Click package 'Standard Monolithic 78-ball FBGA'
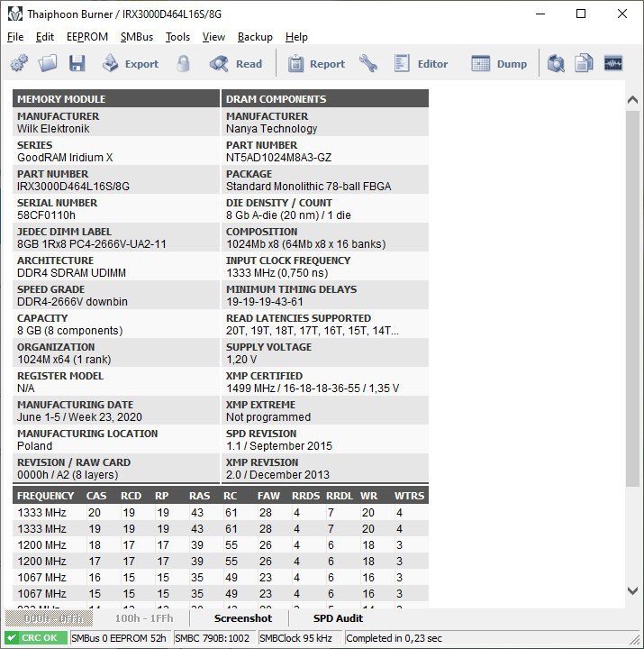This screenshot has height=649, width=644. click(x=309, y=187)
